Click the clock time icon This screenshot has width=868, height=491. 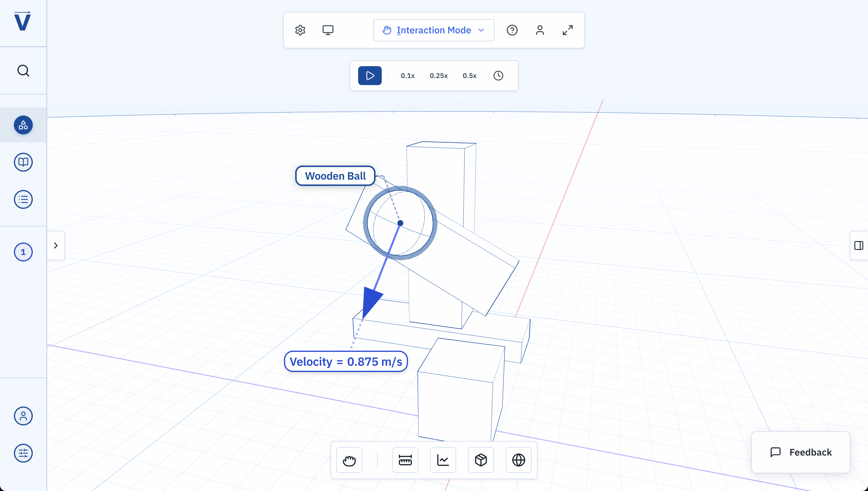tap(498, 76)
